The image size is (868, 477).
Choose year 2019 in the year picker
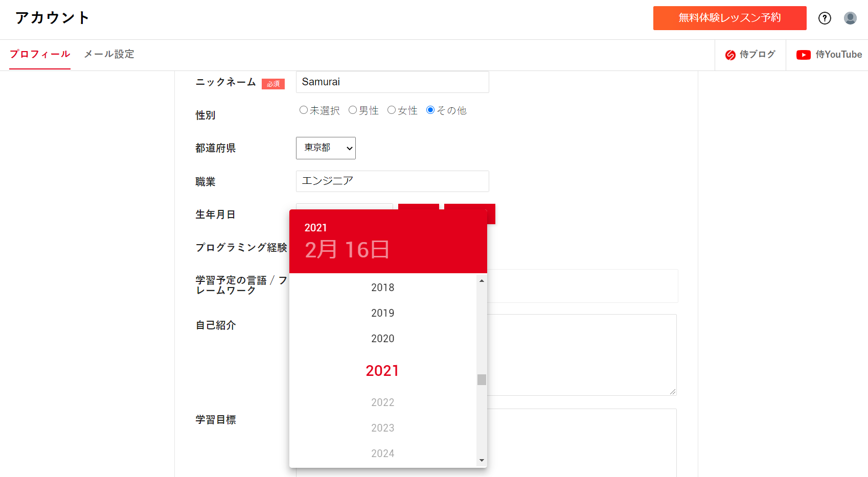(382, 313)
